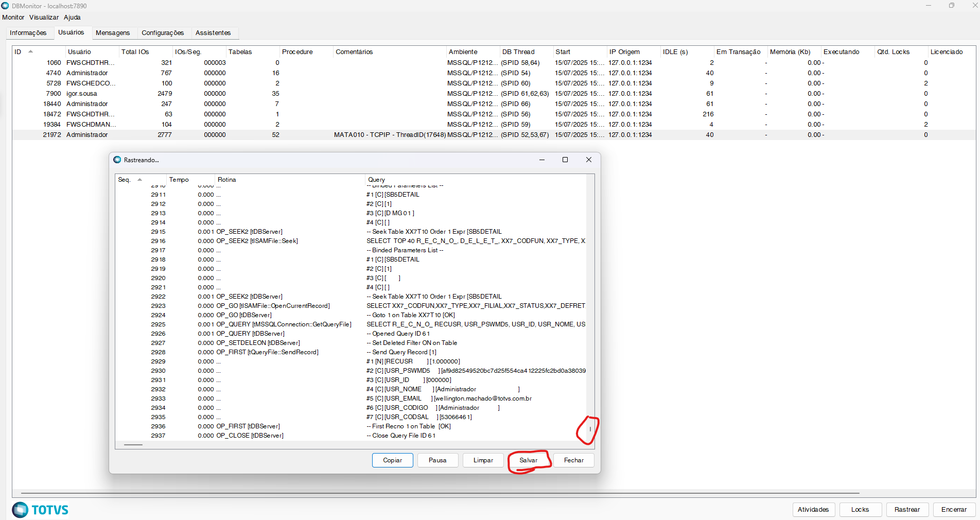Click the Tempo column header in trace

190,180
